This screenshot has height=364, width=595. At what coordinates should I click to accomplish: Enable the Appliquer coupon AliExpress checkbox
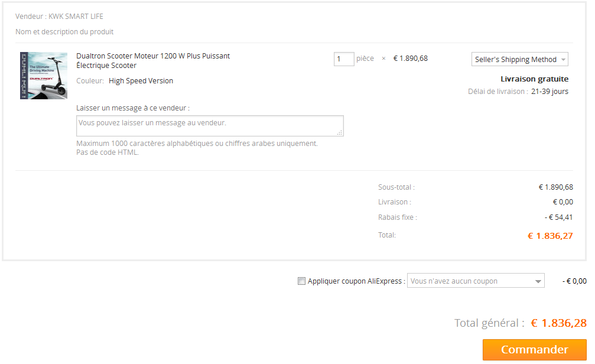coord(301,281)
